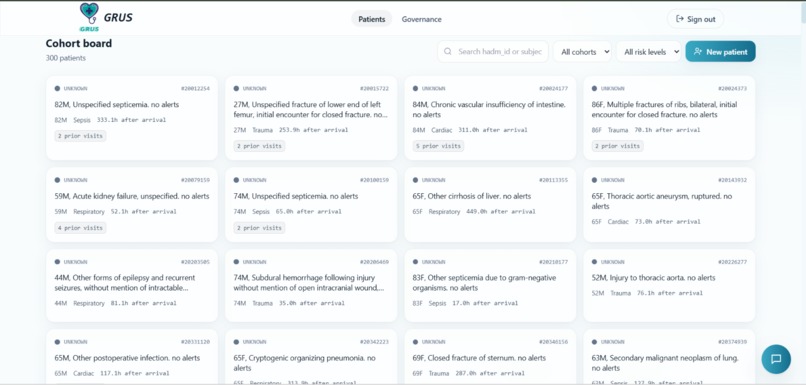The width and height of the screenshot is (806, 385).
Task: Click the #20113355 admission ID
Action: tap(553, 180)
